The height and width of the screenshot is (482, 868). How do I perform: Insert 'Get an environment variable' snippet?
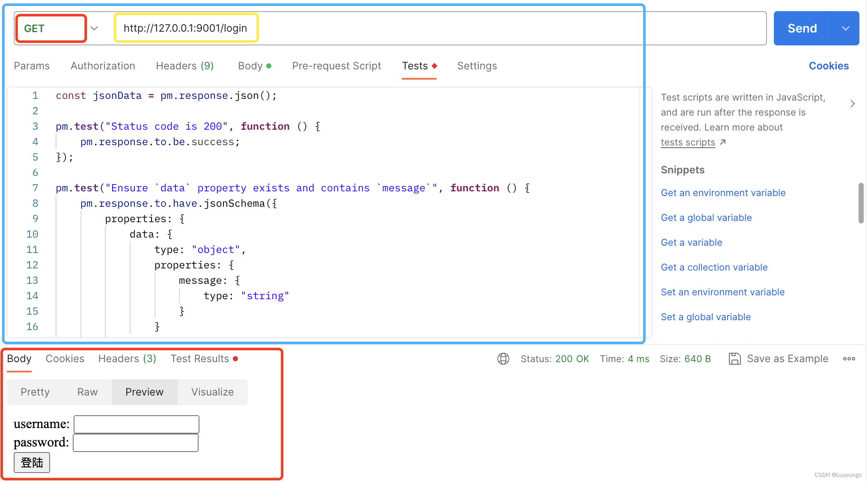(723, 193)
